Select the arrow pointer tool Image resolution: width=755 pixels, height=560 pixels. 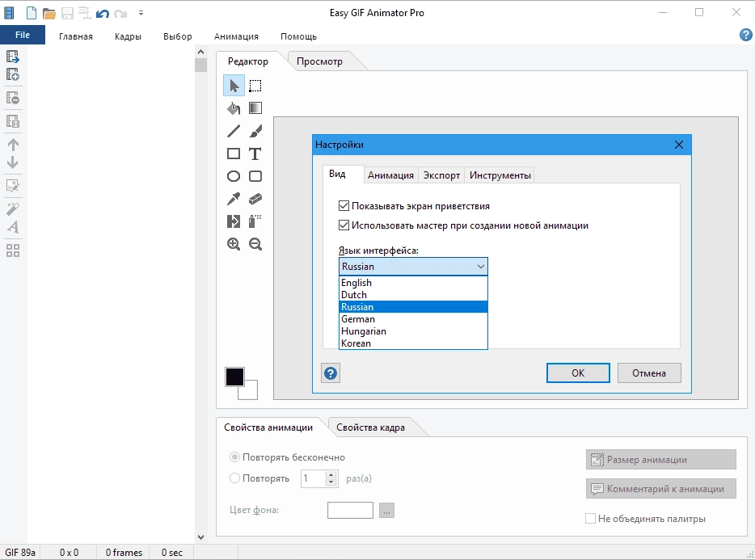(234, 86)
